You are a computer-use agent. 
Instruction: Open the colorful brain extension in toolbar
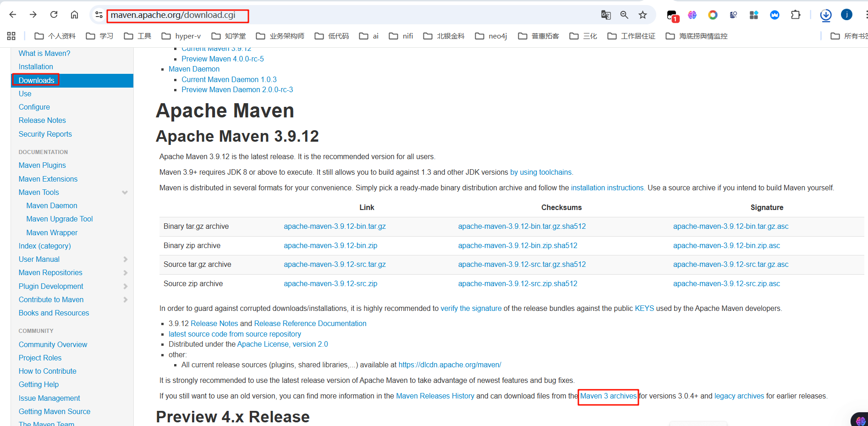tap(692, 15)
